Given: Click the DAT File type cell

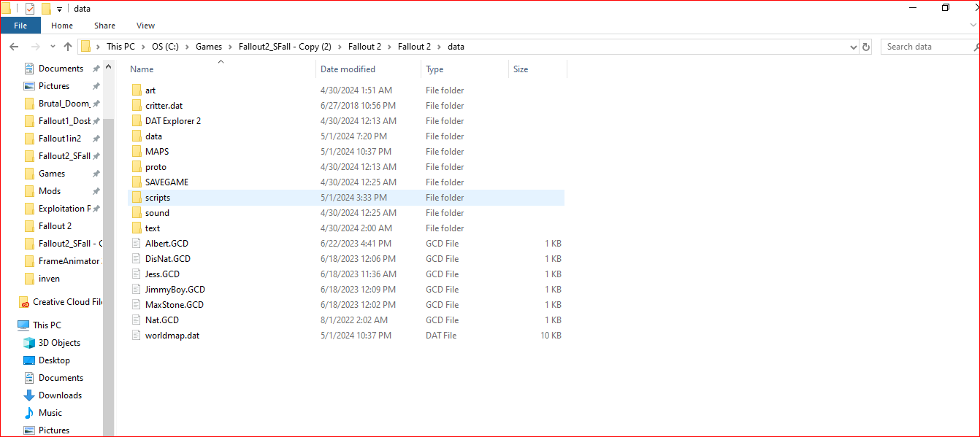Looking at the screenshot, I should (x=441, y=336).
